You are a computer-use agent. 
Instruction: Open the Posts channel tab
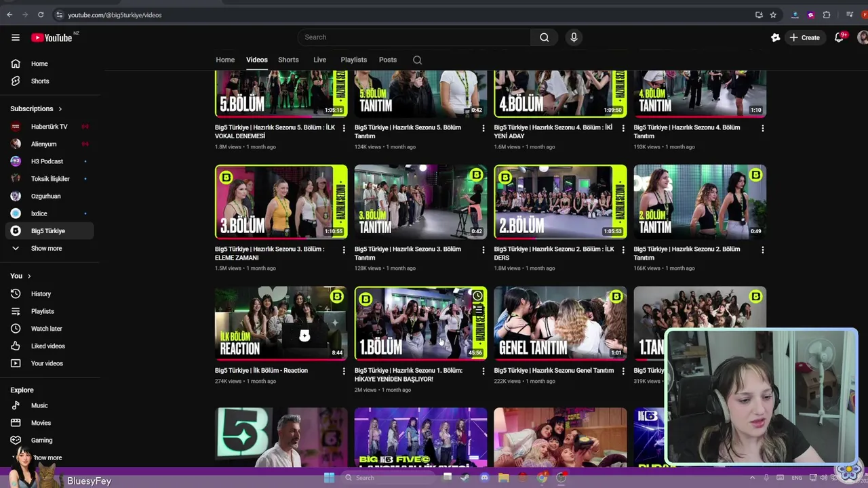point(388,60)
